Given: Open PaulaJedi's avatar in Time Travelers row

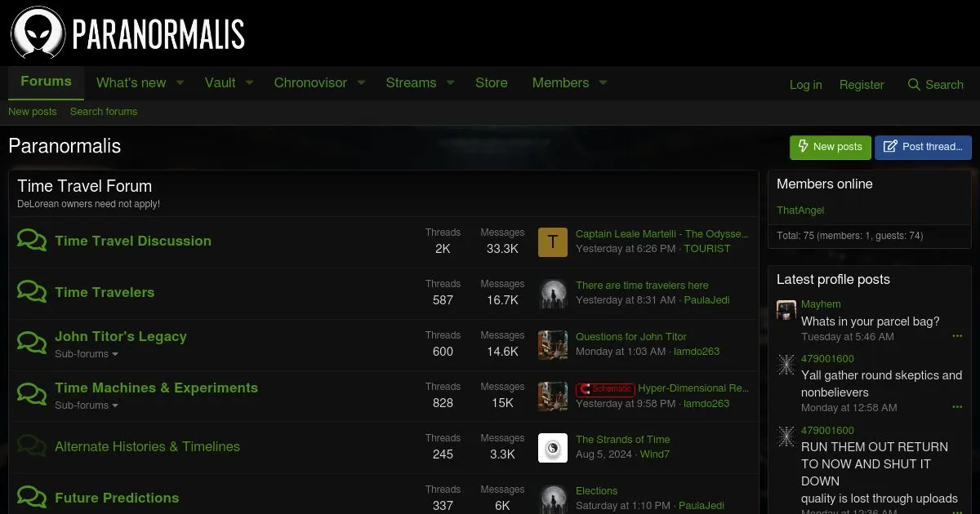Looking at the screenshot, I should click(553, 293).
